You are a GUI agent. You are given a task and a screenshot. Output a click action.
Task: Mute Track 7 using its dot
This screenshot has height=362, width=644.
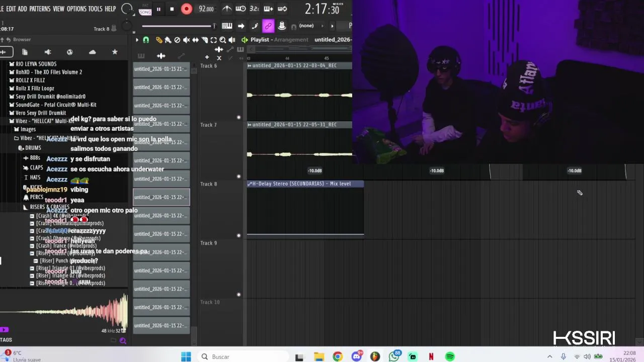pos(238,176)
